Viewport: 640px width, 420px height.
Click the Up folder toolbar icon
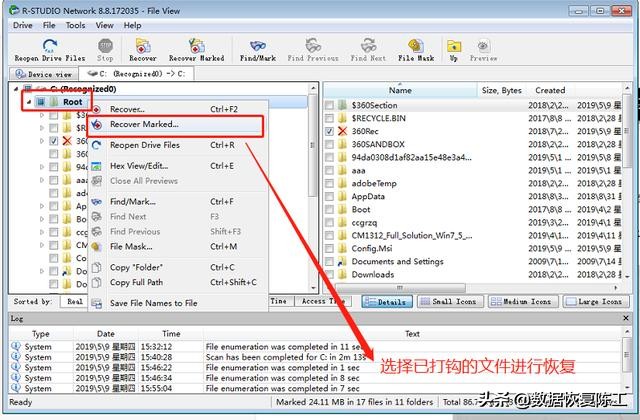453,45
